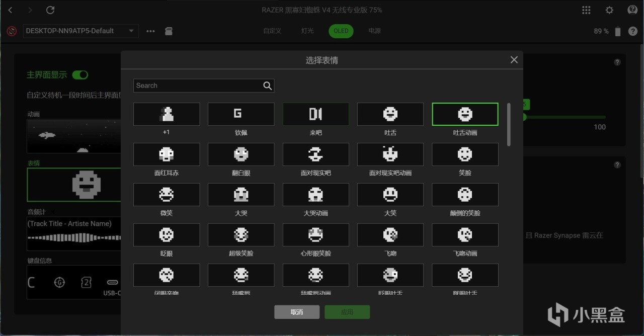Click the profile sync disabled icon

[12, 31]
